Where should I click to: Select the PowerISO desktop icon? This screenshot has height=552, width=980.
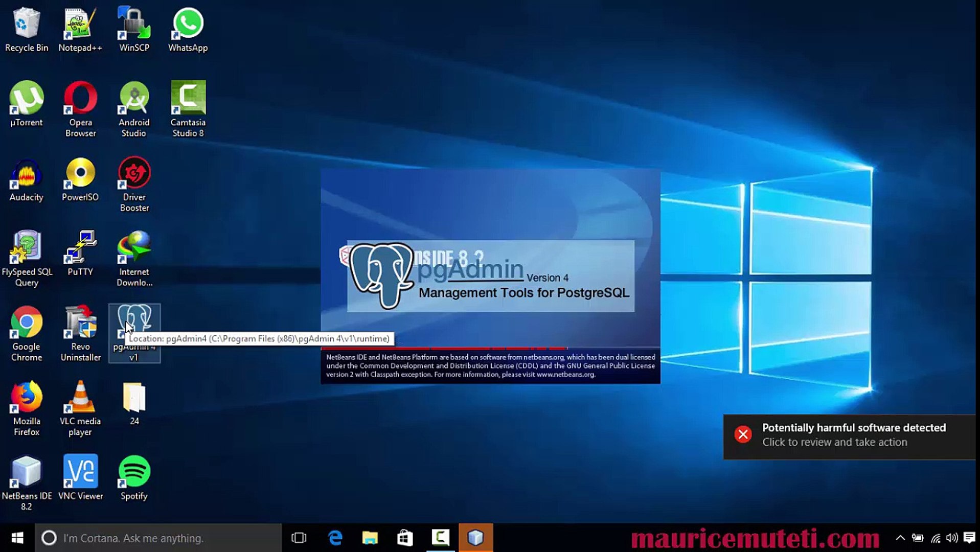pos(80,179)
